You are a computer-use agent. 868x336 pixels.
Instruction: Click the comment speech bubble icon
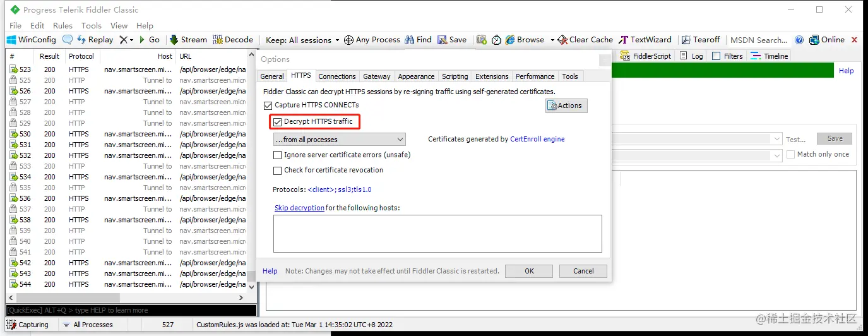pos(68,40)
